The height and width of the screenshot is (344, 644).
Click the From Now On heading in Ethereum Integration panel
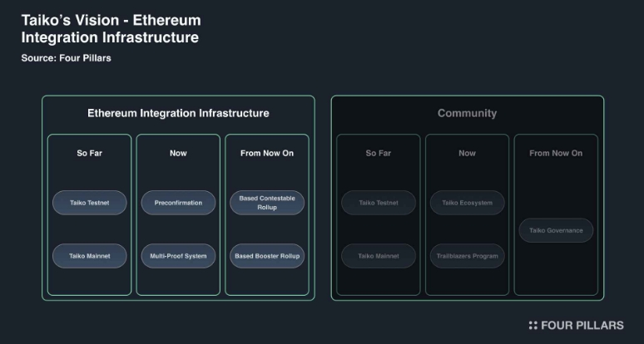(267, 153)
